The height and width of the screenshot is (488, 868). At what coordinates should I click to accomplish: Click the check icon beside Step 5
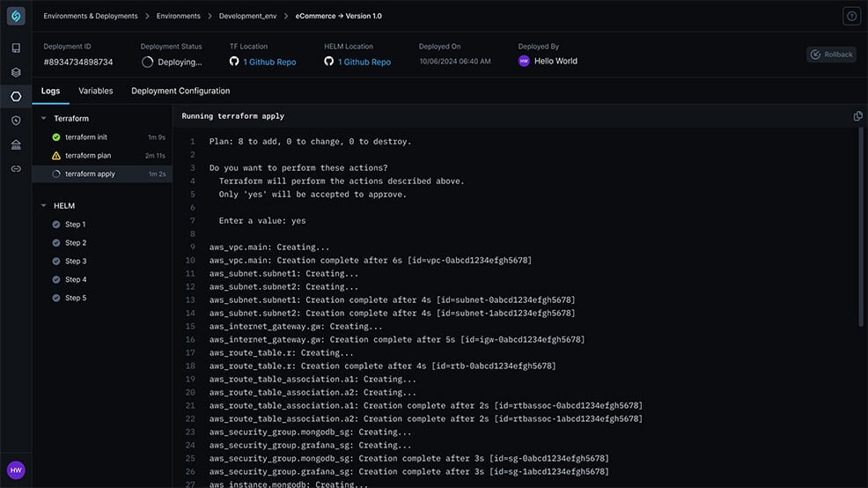tap(56, 298)
